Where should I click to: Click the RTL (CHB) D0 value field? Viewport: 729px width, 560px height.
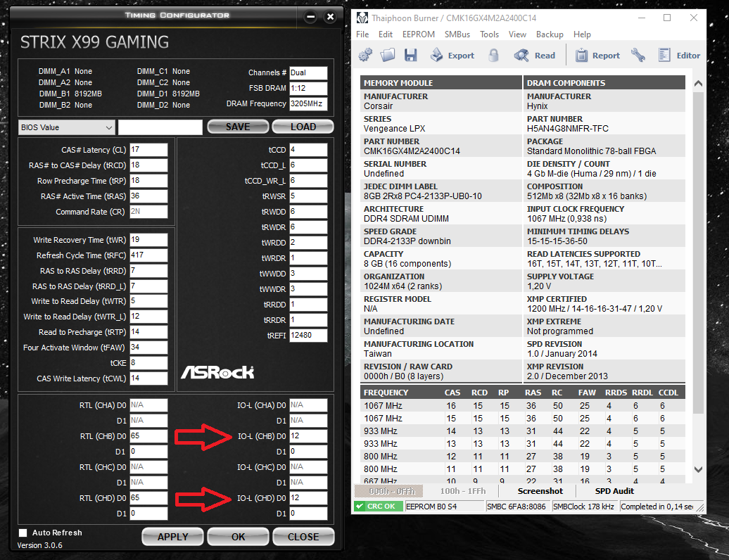148,436
